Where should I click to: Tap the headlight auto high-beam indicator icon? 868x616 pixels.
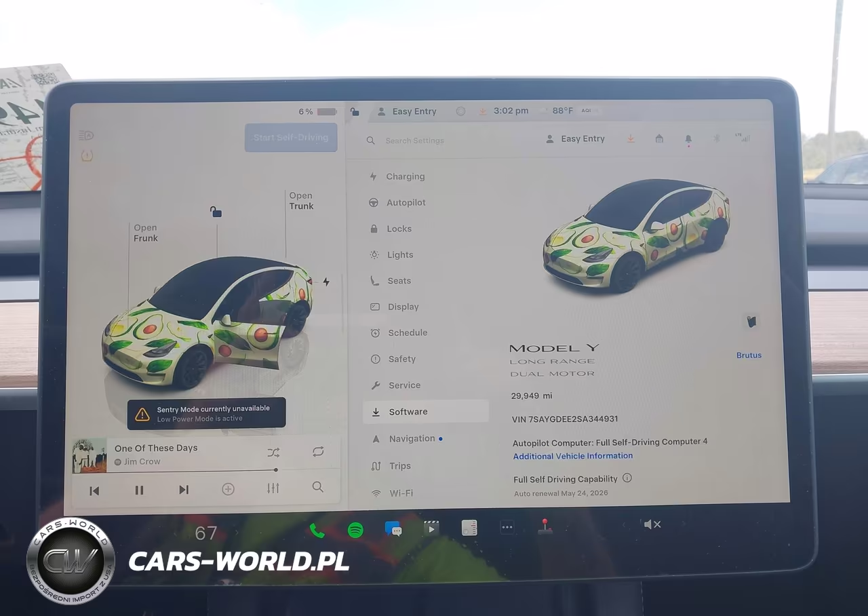pos(86,136)
